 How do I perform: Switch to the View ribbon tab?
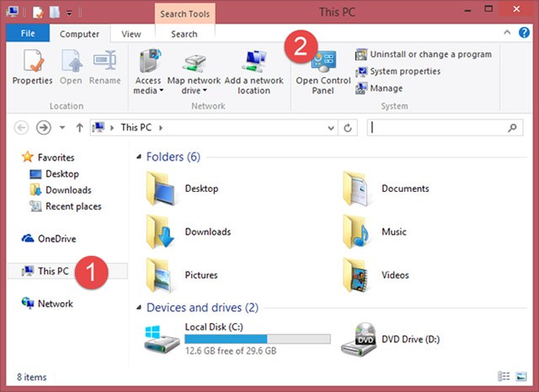(x=131, y=34)
